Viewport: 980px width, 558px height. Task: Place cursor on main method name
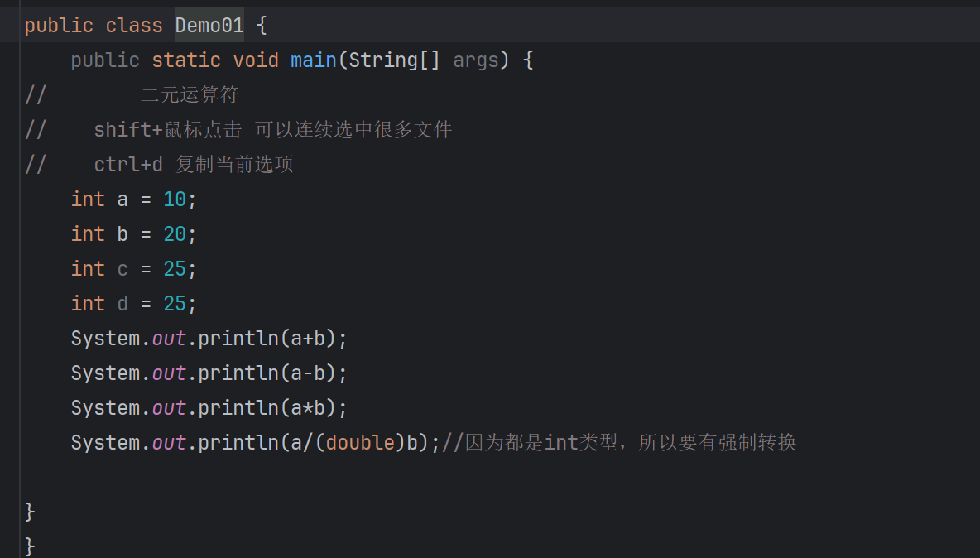pyautogui.click(x=314, y=60)
